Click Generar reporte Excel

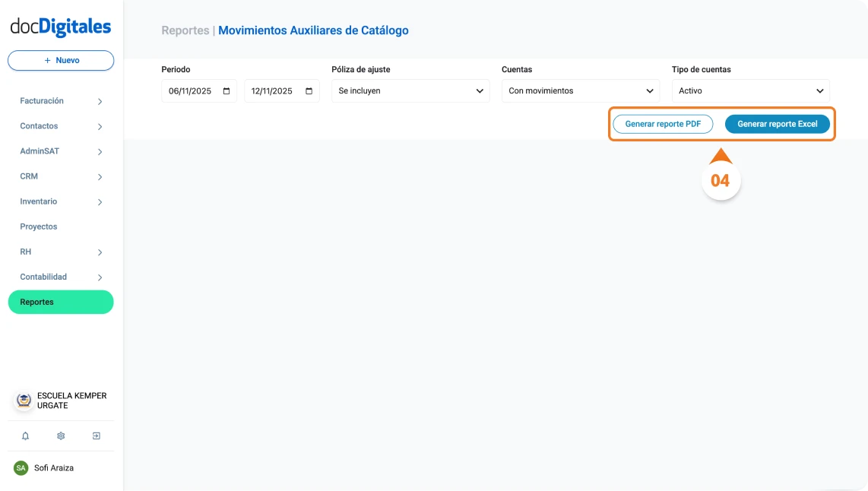[777, 124]
